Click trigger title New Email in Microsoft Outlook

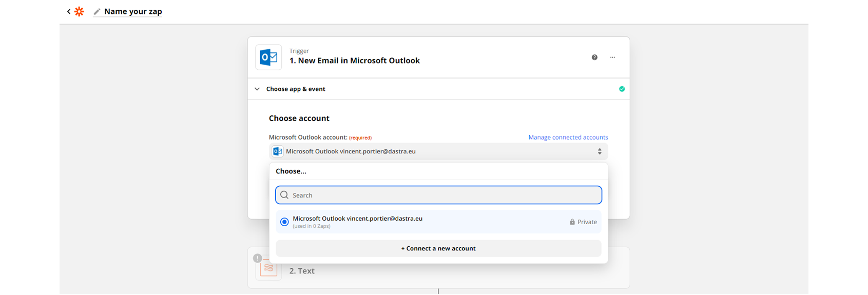[354, 61]
